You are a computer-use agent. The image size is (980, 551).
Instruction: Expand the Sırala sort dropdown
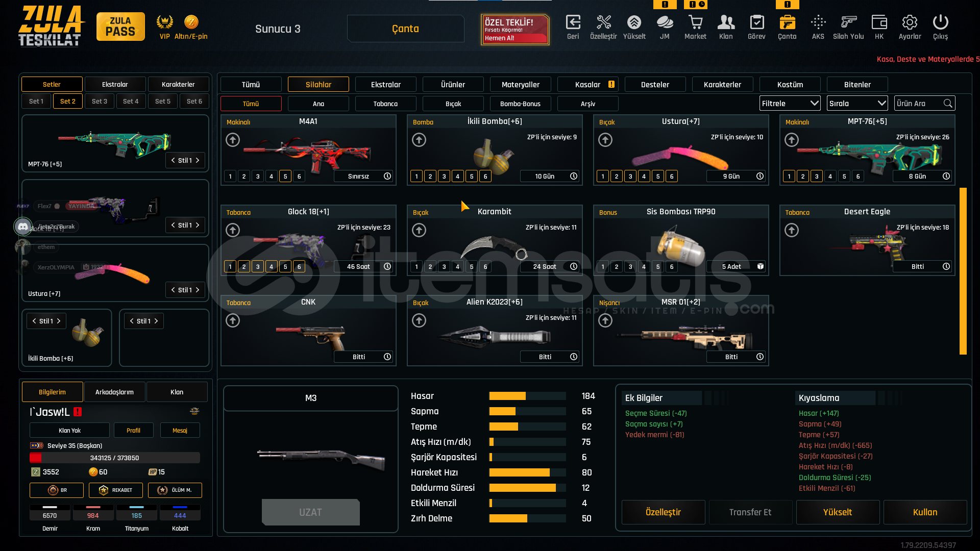(857, 104)
